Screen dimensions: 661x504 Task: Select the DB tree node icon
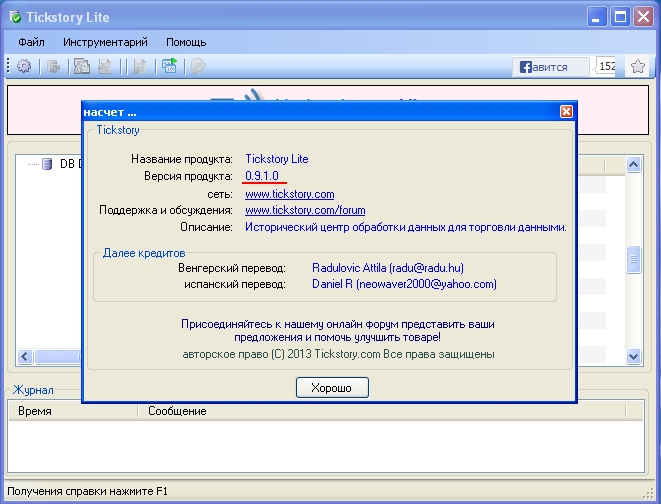tap(47, 164)
